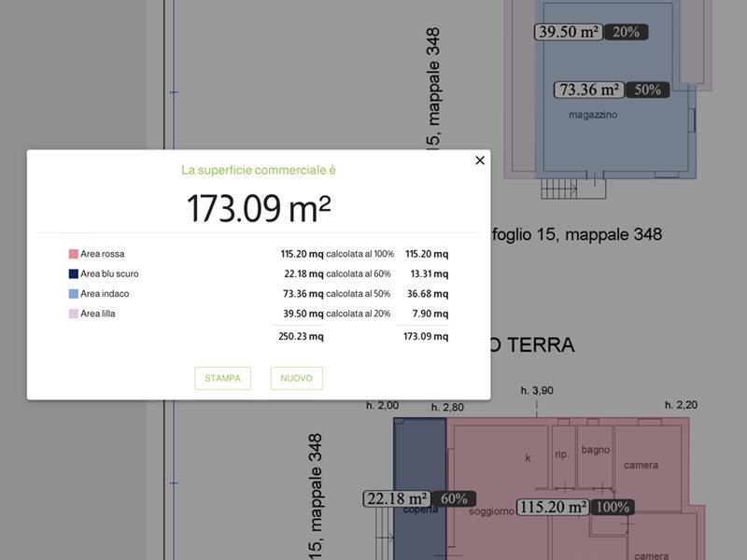Viewport: 747px width, 560px height.
Task: Click the 20% badge on the plan
Action: pos(626,32)
